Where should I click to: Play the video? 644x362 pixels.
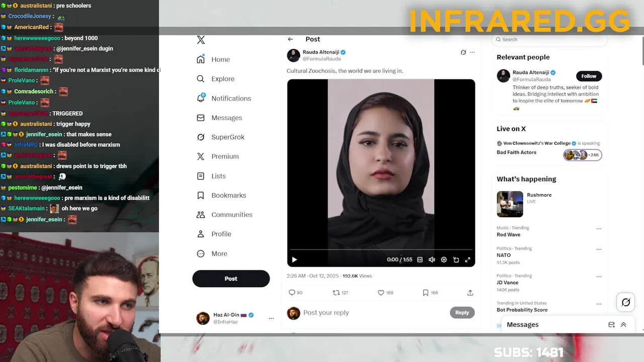(x=294, y=259)
